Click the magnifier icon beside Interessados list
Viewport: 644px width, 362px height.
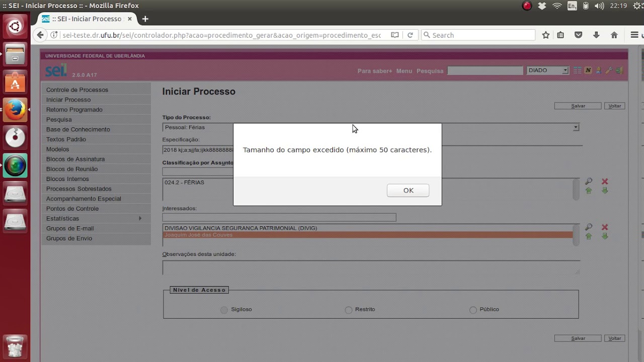tap(589, 227)
